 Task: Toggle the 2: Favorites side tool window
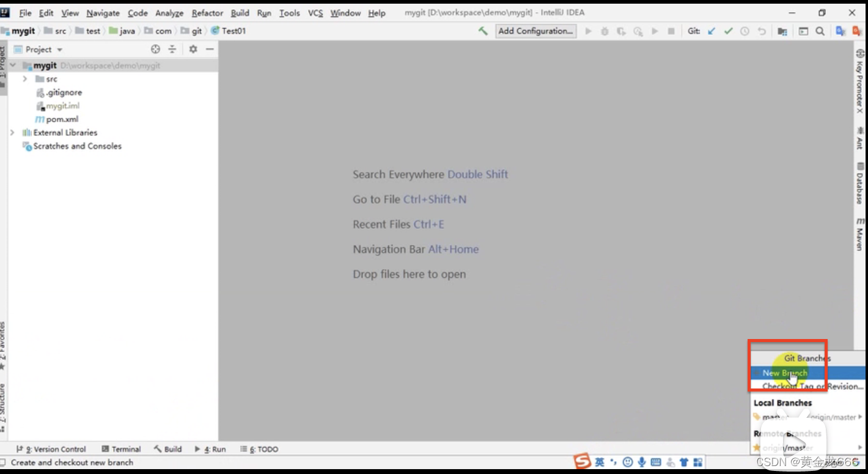[x=3, y=345]
